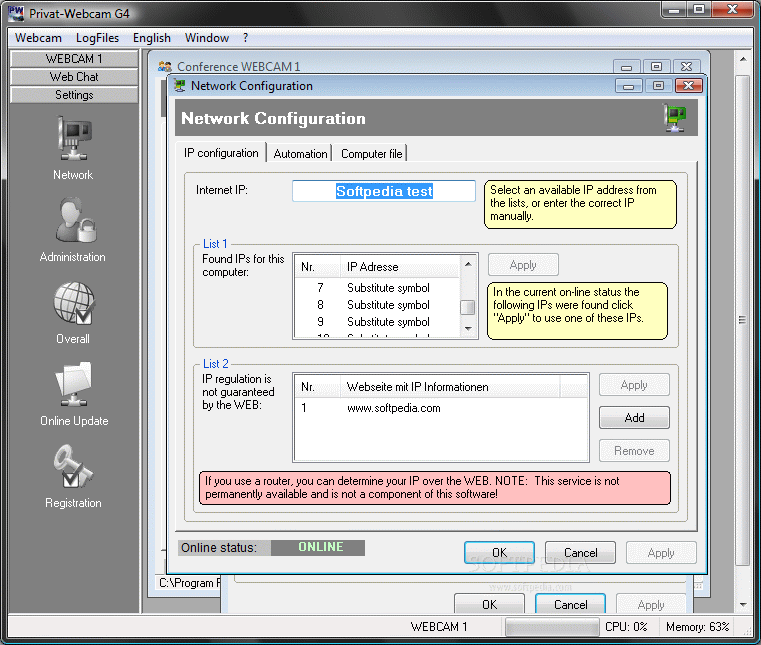The height and width of the screenshot is (645, 761).
Task: Open the Overall globe icon
Action: [x=74, y=303]
